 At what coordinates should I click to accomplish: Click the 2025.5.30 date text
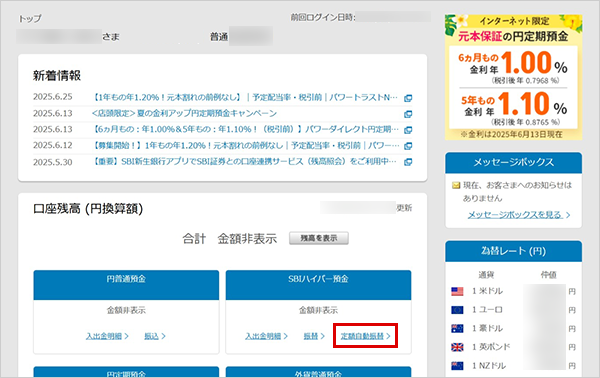pos(52,162)
